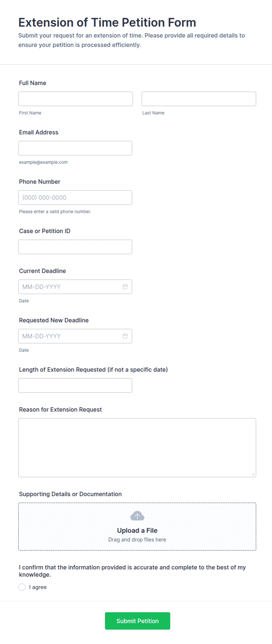The image size is (272, 644).
Task: Select the Case or Petition ID field
Action: [75, 247]
